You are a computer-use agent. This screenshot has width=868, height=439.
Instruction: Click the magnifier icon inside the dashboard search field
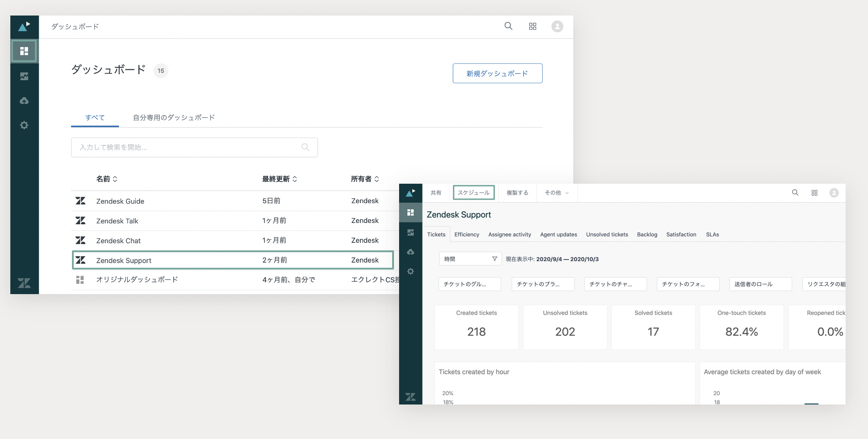point(306,147)
